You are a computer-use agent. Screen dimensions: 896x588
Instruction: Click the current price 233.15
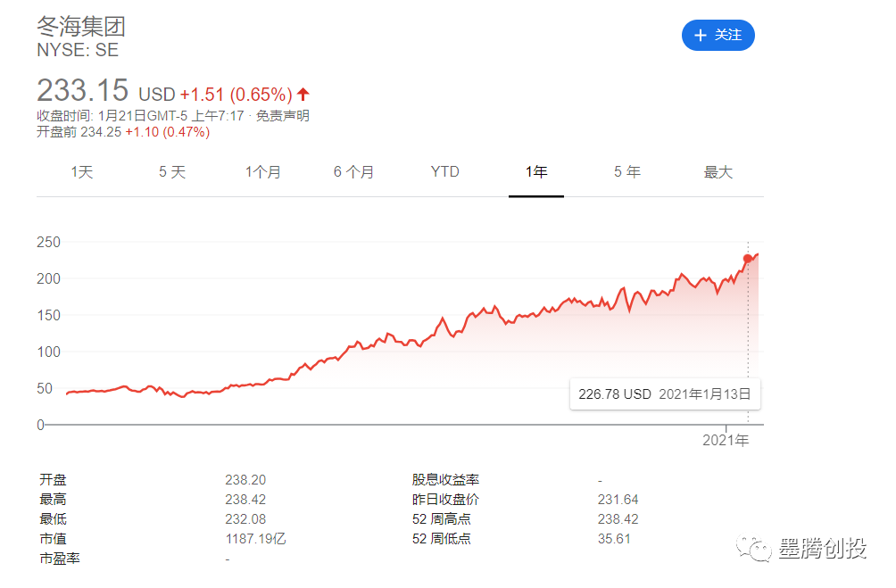click(x=83, y=90)
